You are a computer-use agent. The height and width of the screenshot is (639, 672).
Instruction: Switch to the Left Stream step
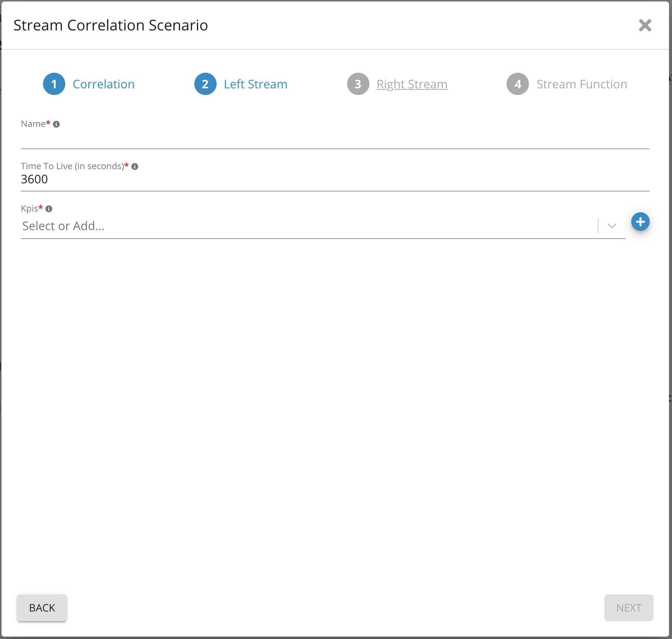click(x=256, y=84)
